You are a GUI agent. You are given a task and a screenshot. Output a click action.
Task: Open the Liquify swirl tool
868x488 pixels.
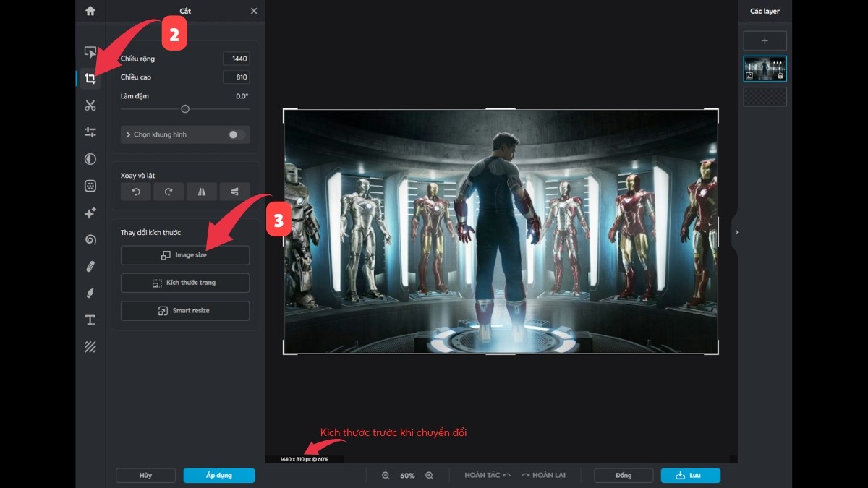pyautogui.click(x=90, y=239)
